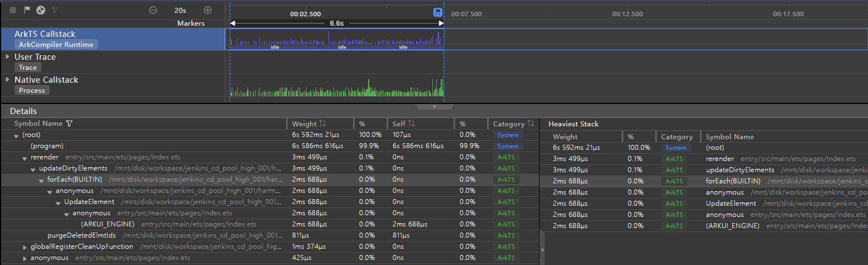Collapse the rerender tree node
The image size is (868, 265).
(x=25, y=158)
